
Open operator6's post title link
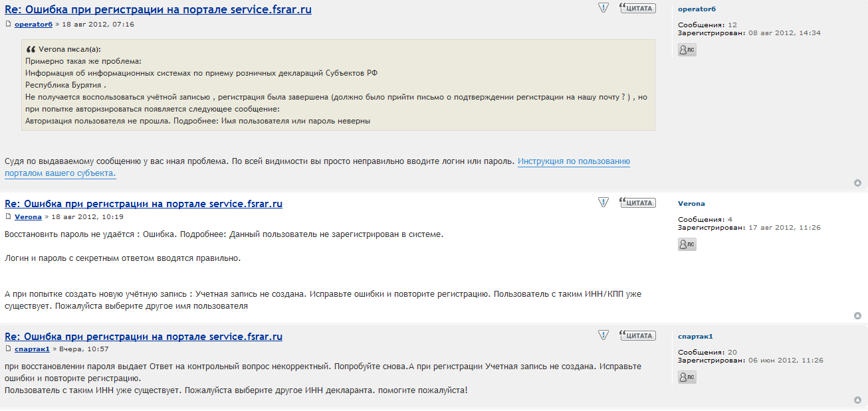coord(158,9)
